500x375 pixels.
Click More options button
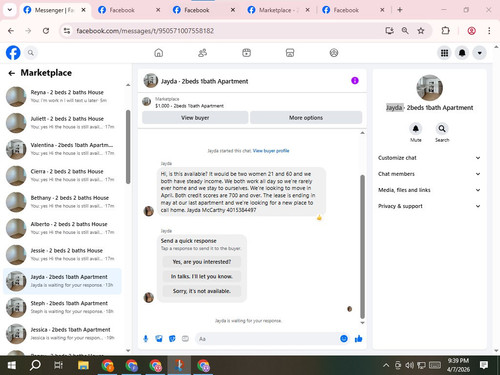click(306, 118)
